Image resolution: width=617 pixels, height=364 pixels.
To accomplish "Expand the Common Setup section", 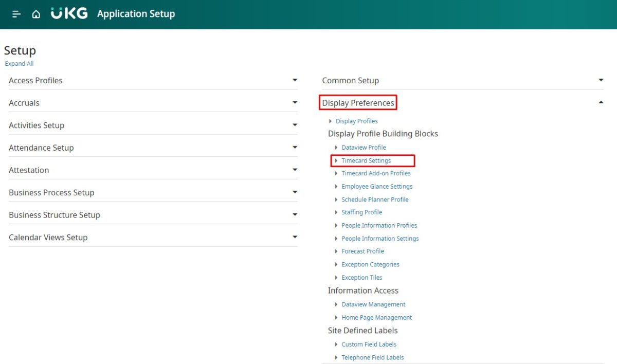I will click(x=601, y=80).
